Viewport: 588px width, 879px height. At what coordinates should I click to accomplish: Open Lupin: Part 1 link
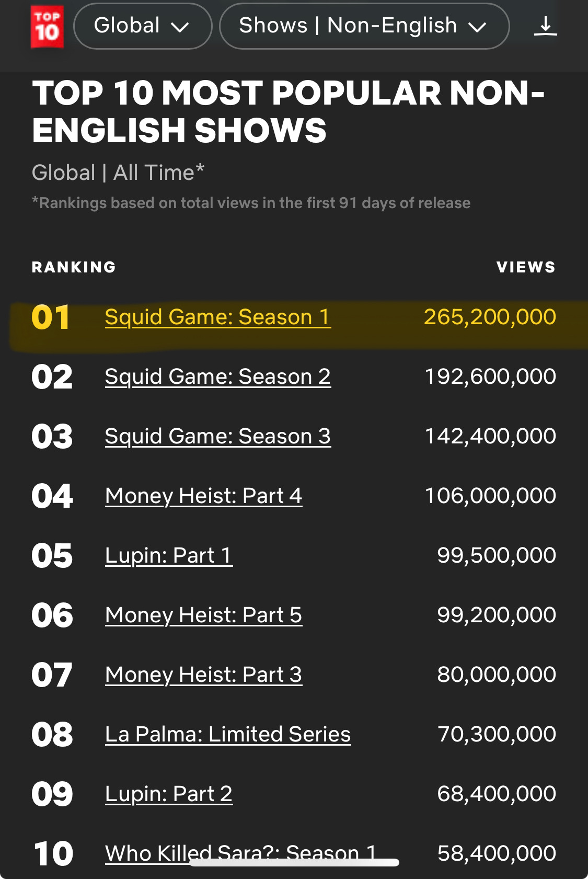(168, 556)
